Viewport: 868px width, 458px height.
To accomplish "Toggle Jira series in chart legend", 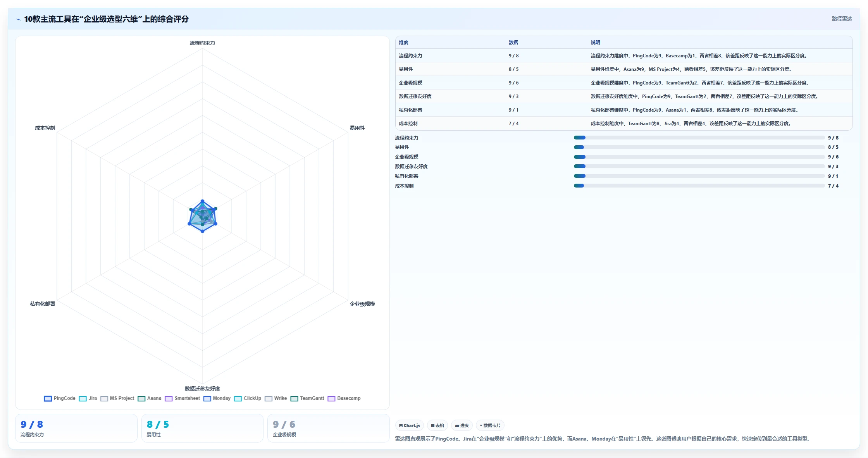I will click(88, 398).
